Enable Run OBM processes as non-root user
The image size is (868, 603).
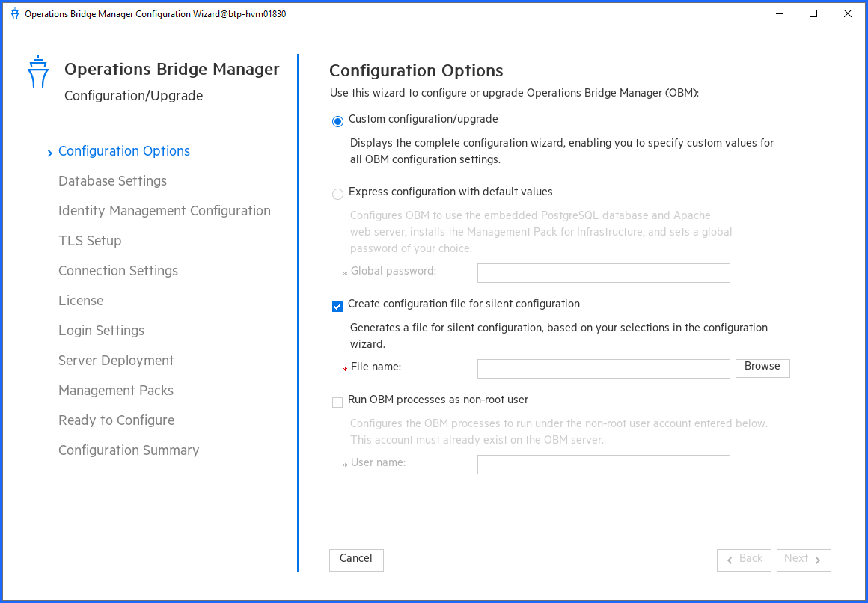pyautogui.click(x=337, y=402)
